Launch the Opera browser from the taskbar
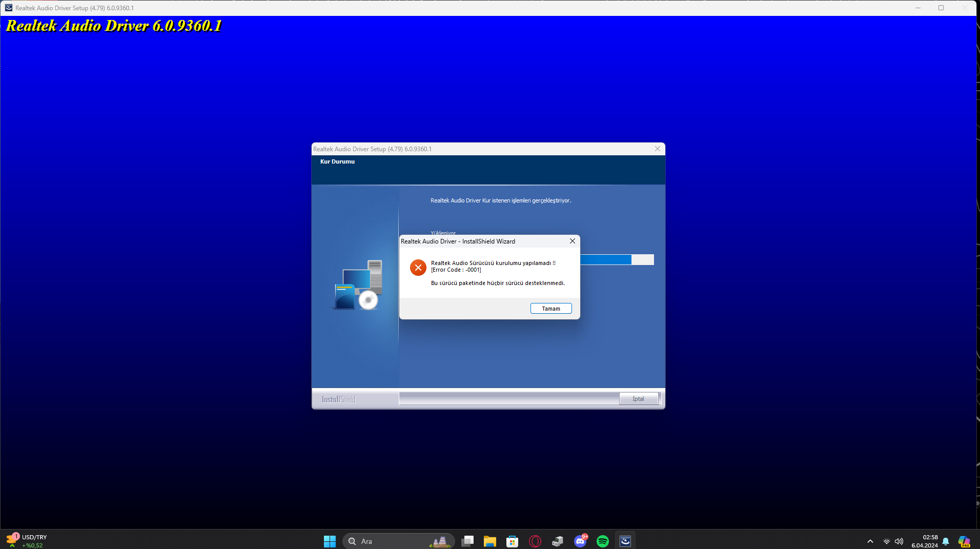980x549 pixels. pos(535,541)
